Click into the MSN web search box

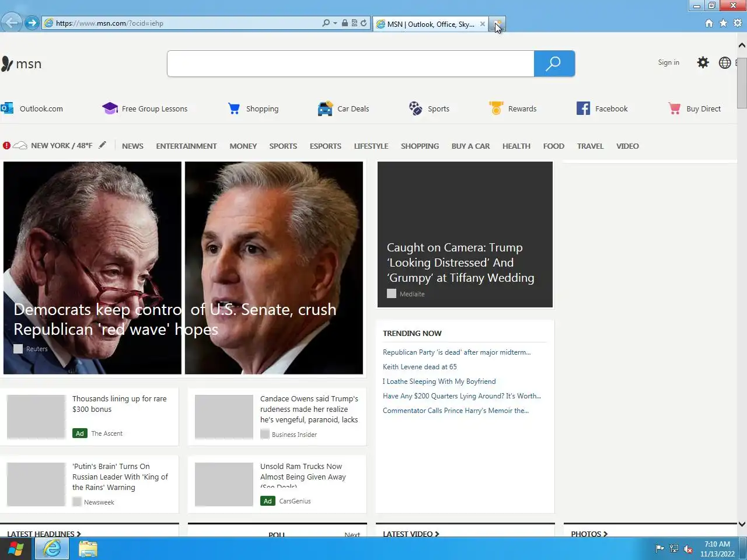(350, 64)
